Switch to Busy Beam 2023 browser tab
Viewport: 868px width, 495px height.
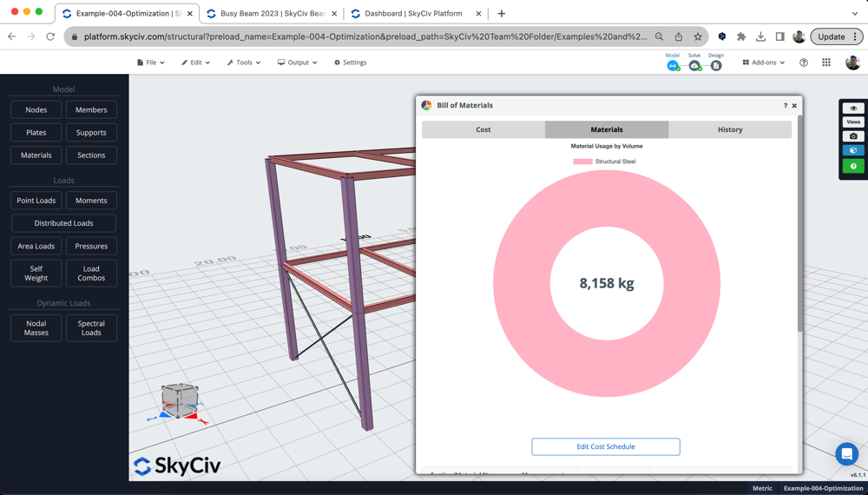272,13
